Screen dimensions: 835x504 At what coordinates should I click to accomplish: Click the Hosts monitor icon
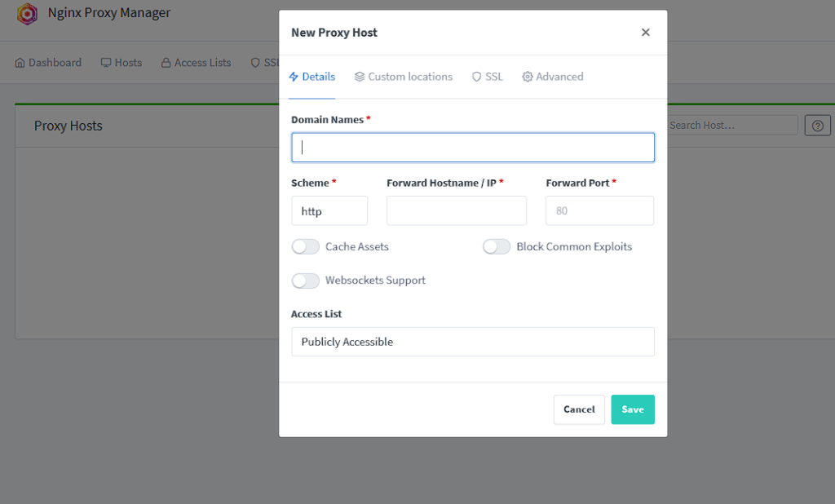coord(106,63)
